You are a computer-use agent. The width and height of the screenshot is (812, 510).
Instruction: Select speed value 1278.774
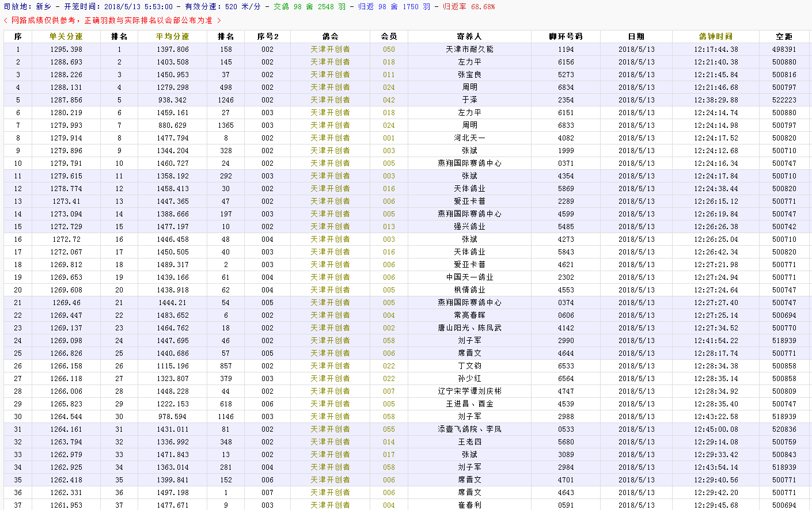click(x=66, y=189)
